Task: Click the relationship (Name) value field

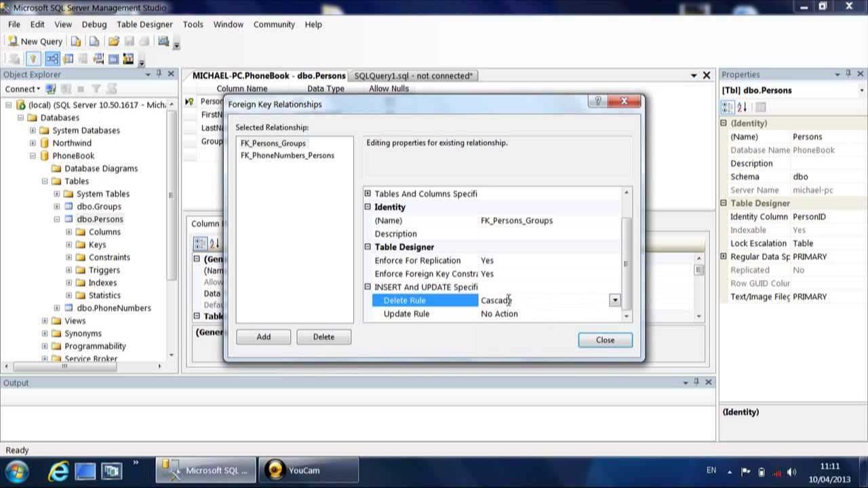Action: [x=549, y=220]
